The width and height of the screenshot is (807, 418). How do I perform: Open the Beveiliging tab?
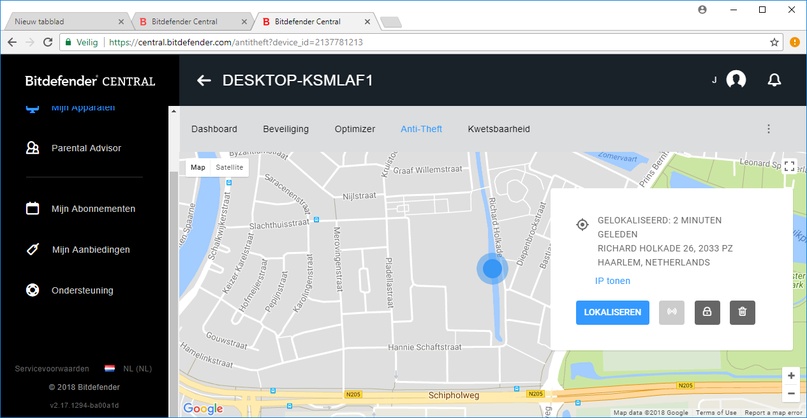(x=286, y=129)
